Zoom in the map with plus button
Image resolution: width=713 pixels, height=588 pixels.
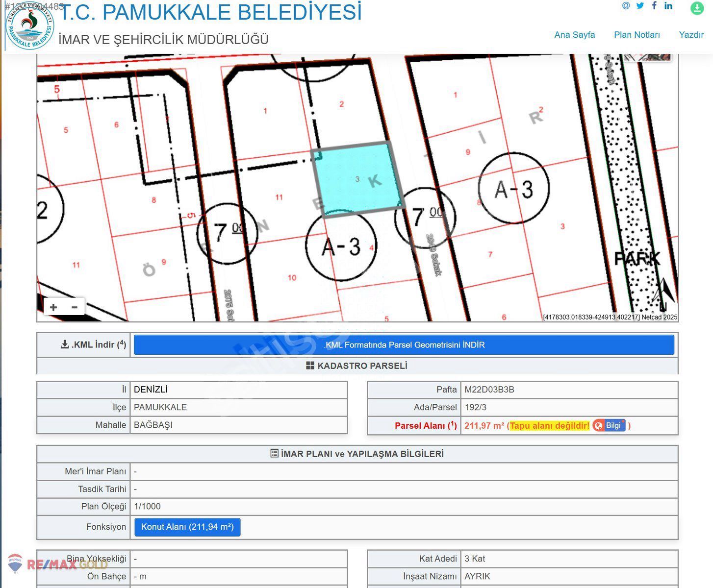click(53, 307)
